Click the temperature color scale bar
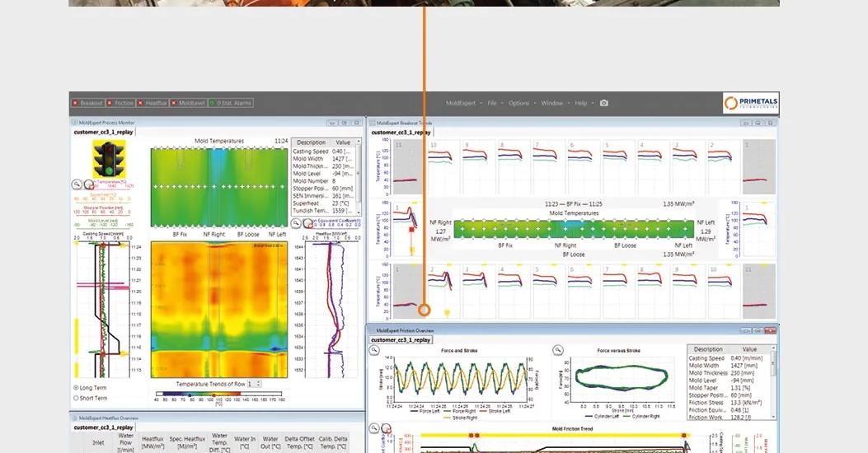Image resolution: width=868 pixels, height=453 pixels. coord(219,394)
